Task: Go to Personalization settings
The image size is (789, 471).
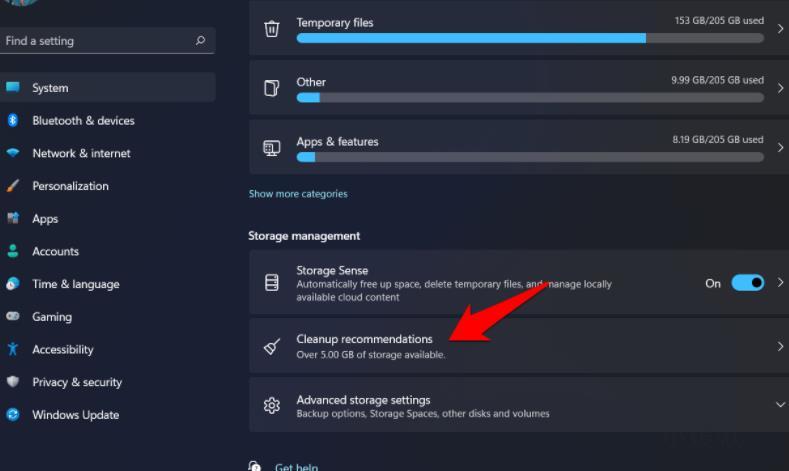Action: tap(70, 186)
